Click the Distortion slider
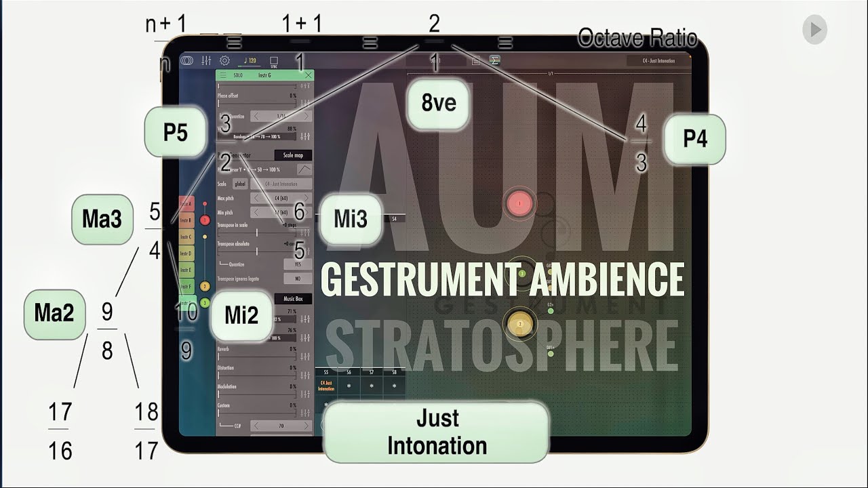 pyautogui.click(x=257, y=375)
